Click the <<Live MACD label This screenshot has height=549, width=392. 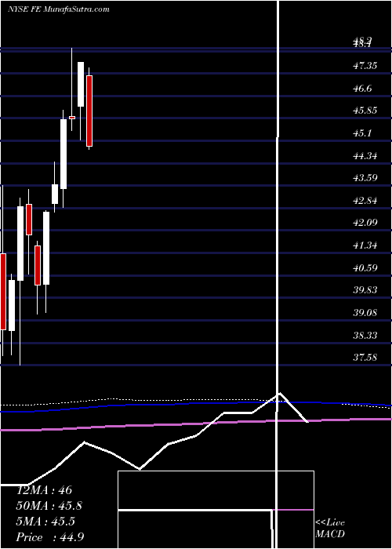(x=330, y=528)
